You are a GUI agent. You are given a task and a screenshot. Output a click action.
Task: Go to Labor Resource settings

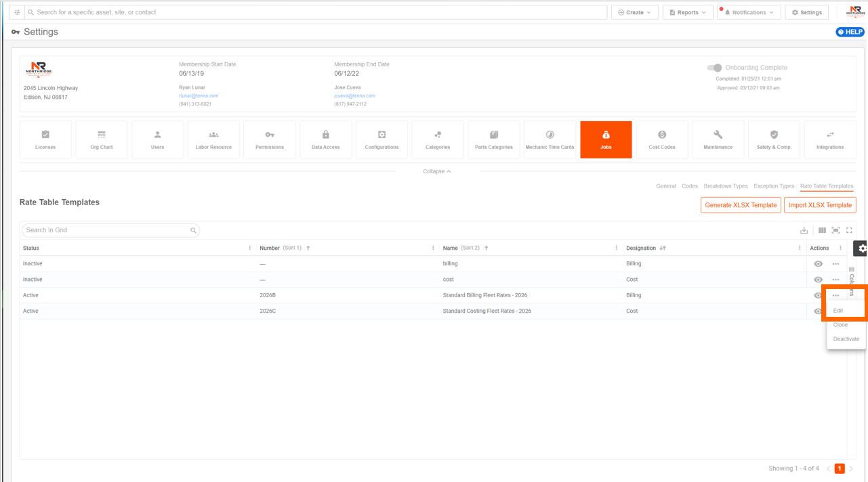[213, 139]
